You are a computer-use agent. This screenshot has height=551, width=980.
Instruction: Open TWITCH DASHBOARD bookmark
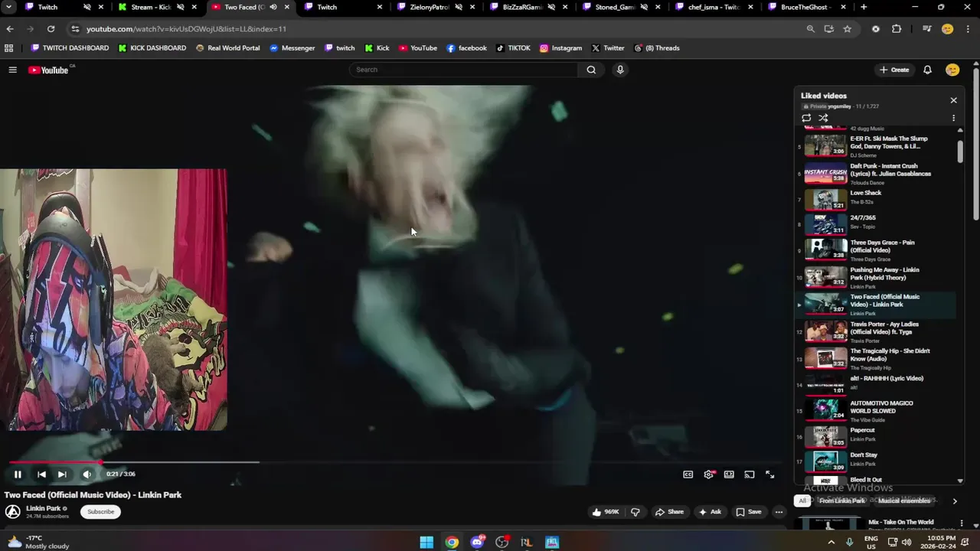pyautogui.click(x=70, y=48)
